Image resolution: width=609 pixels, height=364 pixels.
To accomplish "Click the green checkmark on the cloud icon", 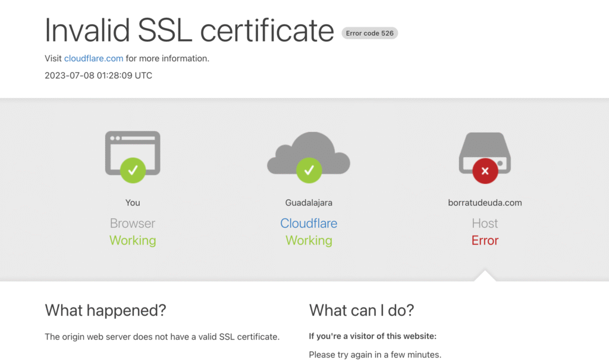I will 309,171.
